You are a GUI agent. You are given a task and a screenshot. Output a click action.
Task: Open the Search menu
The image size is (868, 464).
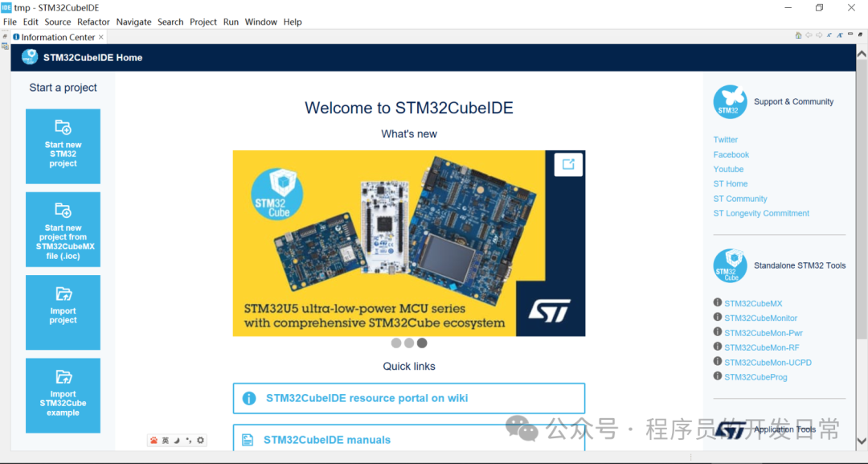point(170,22)
